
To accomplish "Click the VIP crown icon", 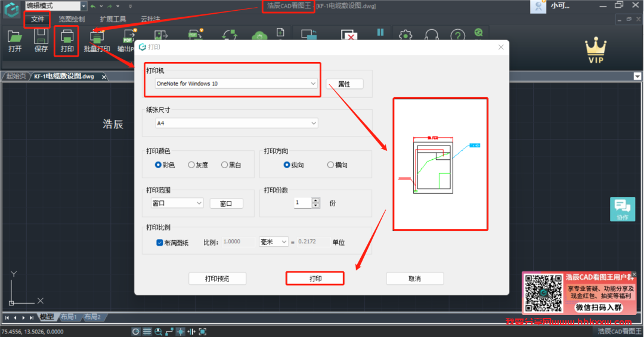I will pyautogui.click(x=596, y=50).
